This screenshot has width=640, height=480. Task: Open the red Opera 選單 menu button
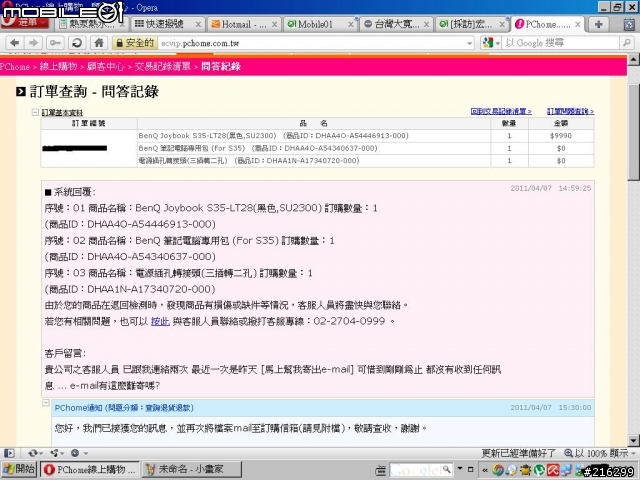(x=24, y=22)
